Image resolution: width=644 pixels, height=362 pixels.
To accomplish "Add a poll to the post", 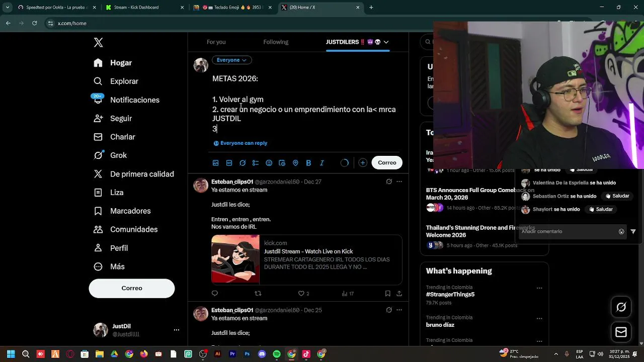I will pos(256,163).
